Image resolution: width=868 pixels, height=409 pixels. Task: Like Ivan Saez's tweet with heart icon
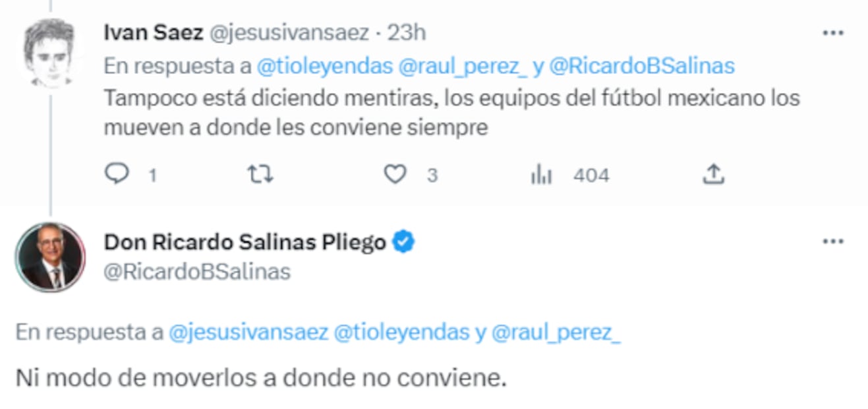395,174
